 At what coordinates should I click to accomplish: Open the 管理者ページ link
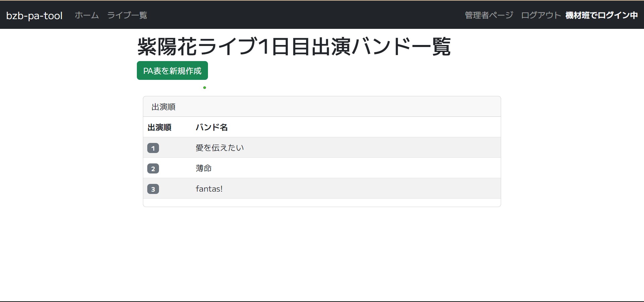(488, 15)
